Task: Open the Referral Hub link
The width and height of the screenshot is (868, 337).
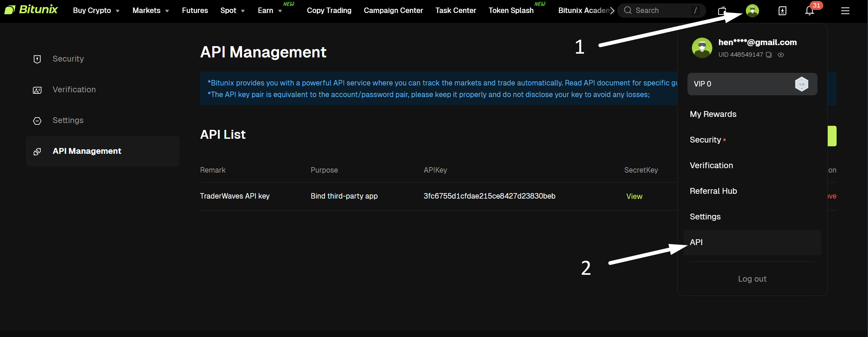Action: 713,191
